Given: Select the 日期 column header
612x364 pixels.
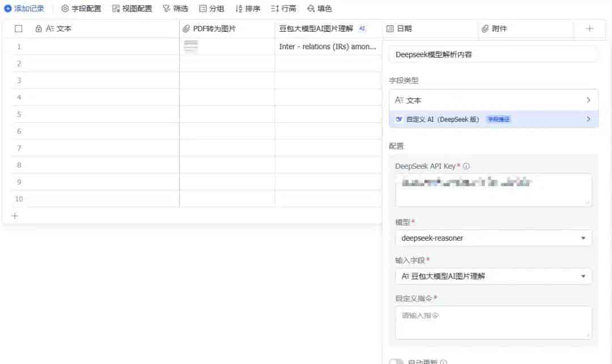Looking at the screenshot, I should pos(430,28).
